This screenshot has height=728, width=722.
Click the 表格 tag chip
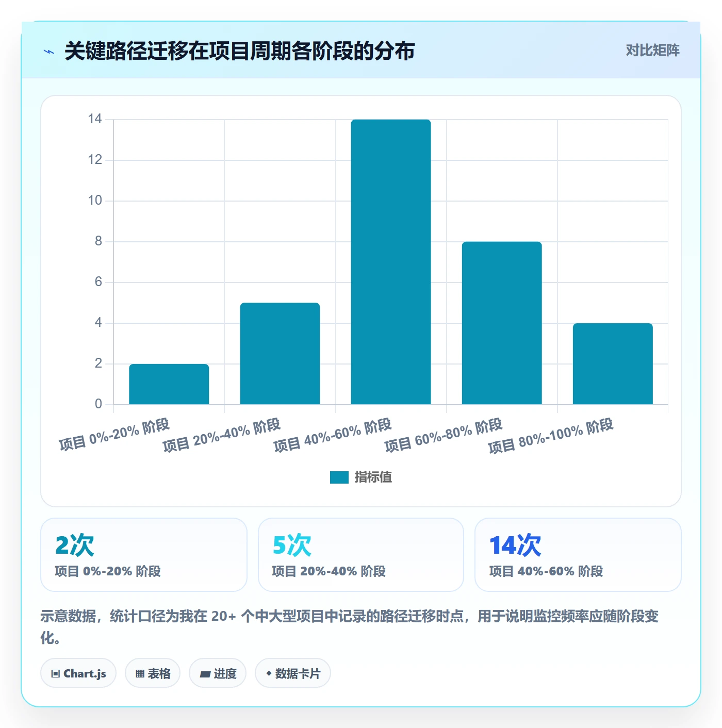point(153,673)
